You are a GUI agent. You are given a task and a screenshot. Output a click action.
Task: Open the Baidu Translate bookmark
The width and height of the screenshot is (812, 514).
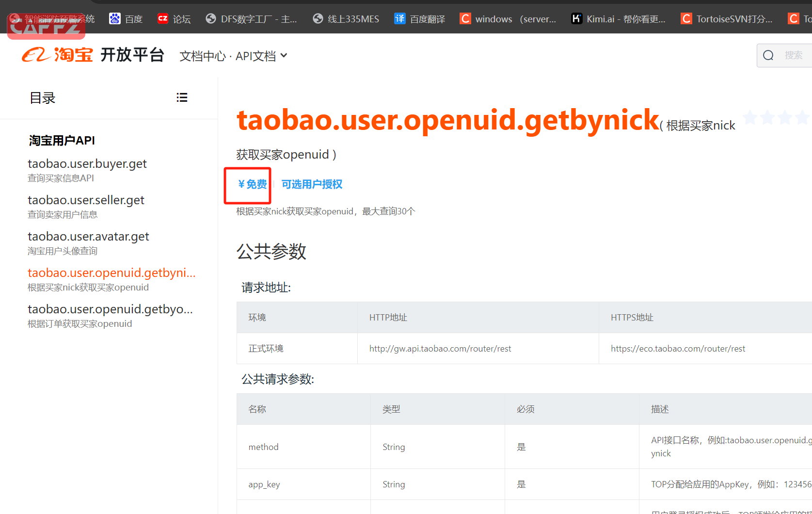click(x=419, y=19)
